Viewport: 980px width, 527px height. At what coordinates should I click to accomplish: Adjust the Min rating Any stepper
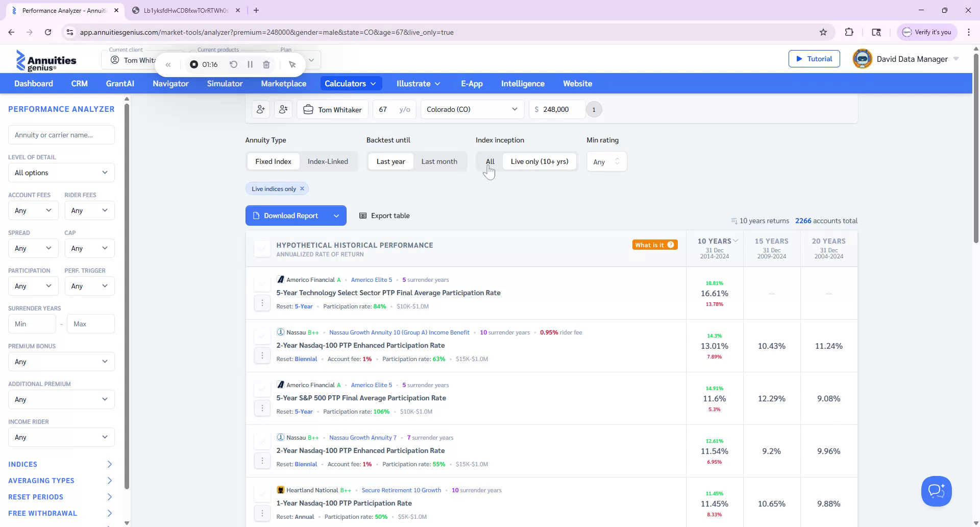tap(618, 161)
